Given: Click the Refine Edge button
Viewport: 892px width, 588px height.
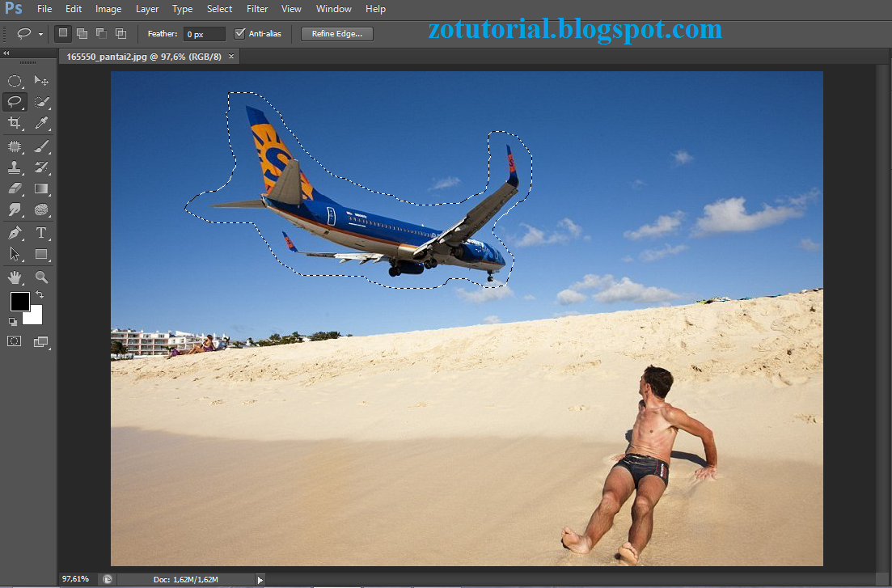Looking at the screenshot, I should coord(336,34).
